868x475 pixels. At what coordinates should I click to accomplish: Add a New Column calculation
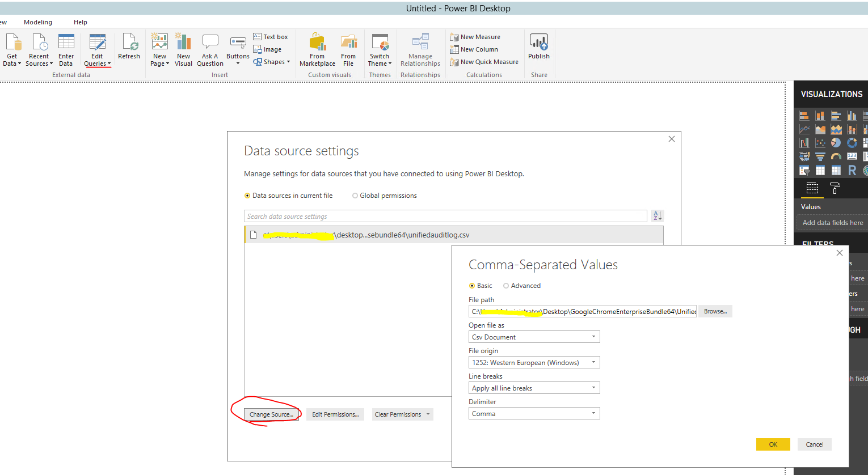474,49
